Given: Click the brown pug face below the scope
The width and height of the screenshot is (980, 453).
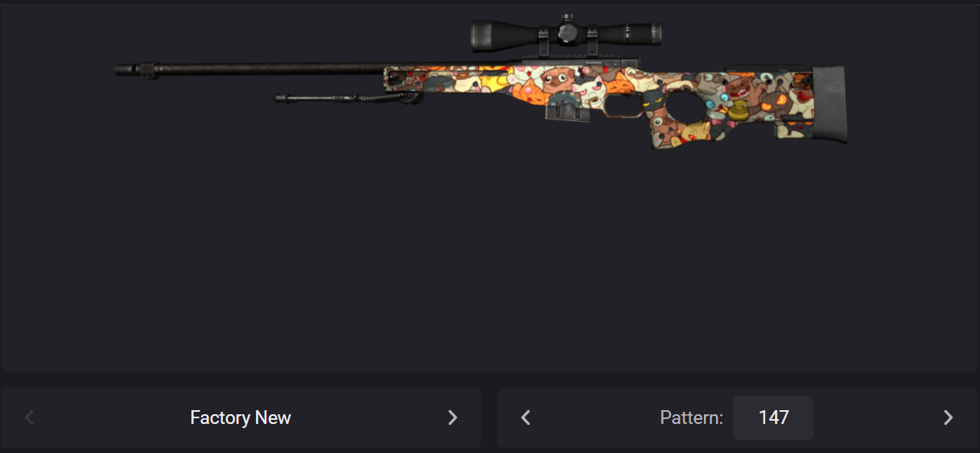Looking at the screenshot, I should tap(557, 79).
